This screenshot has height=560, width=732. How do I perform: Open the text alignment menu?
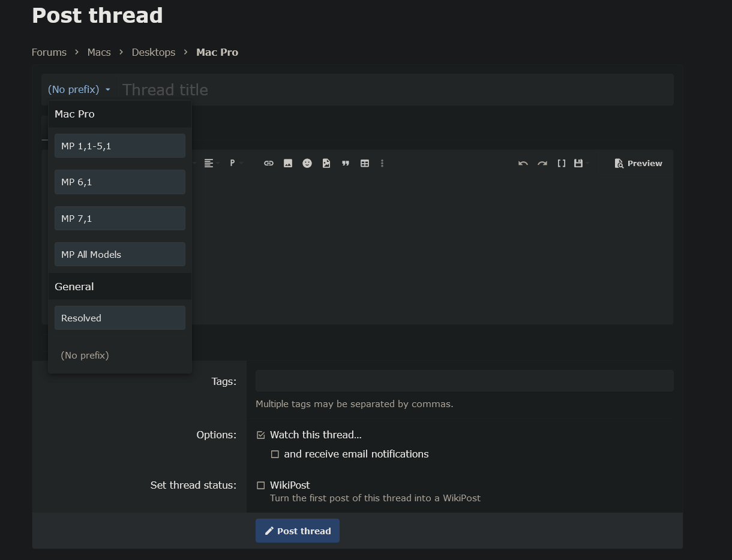pyautogui.click(x=209, y=163)
